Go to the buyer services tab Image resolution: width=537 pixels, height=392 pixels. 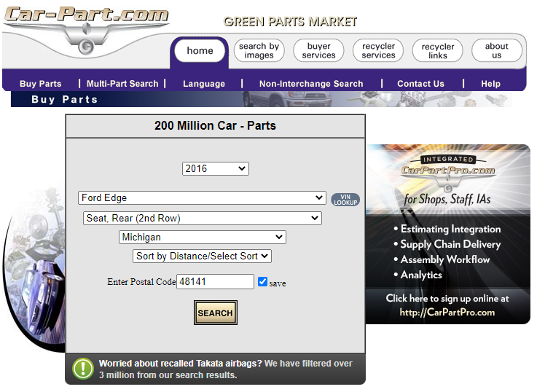pyautogui.click(x=318, y=50)
